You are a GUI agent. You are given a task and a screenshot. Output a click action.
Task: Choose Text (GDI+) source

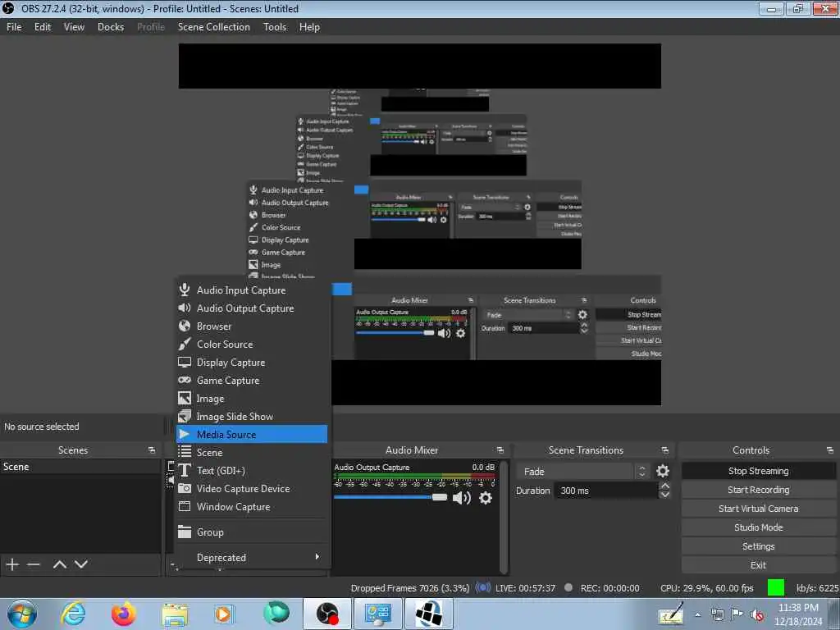tap(252, 470)
